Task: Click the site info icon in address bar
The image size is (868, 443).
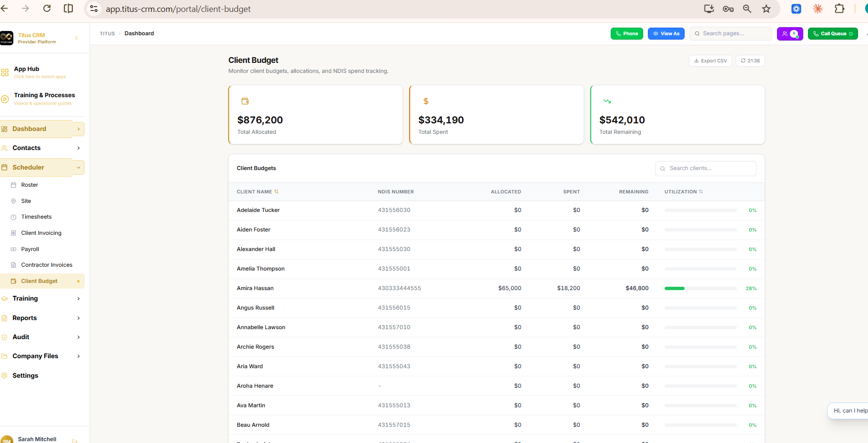Action: click(x=94, y=9)
